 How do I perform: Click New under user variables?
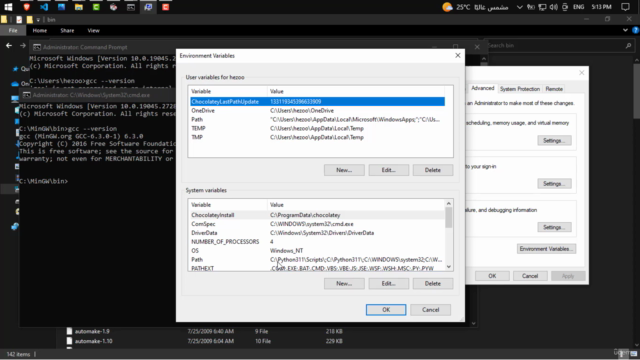pyautogui.click(x=344, y=170)
